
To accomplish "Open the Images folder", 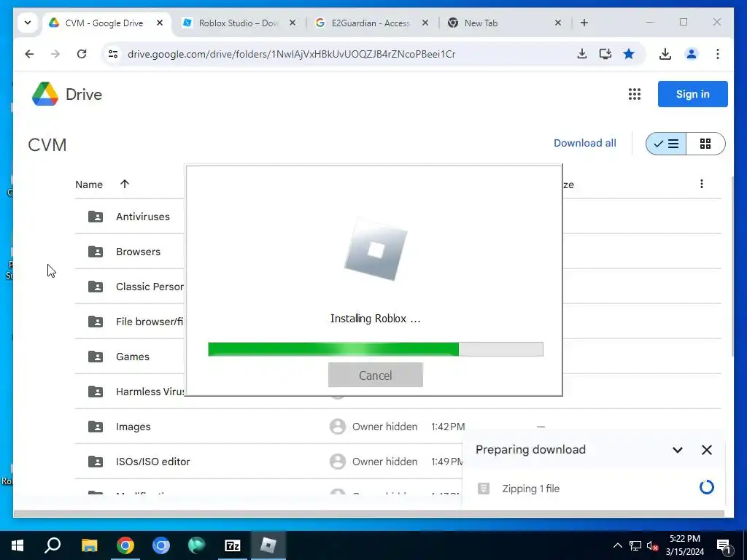I will point(133,427).
